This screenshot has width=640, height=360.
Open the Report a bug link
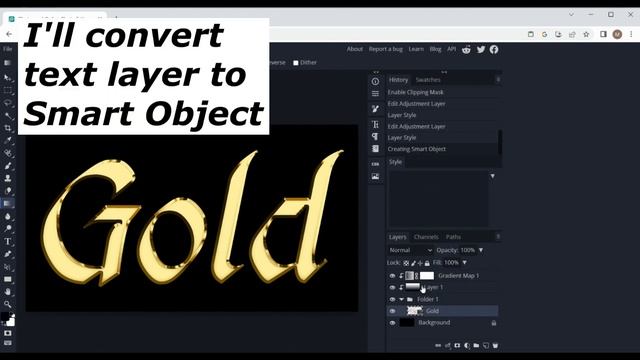coord(385,49)
